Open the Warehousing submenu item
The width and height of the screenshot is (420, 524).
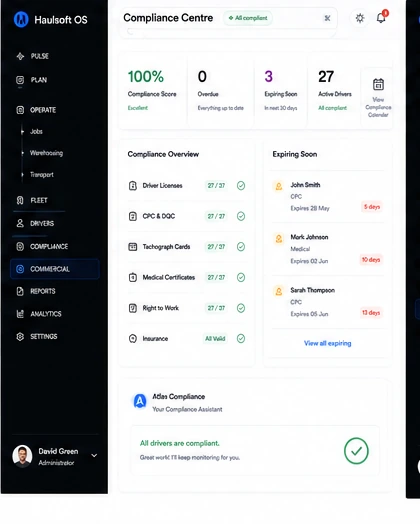point(46,153)
